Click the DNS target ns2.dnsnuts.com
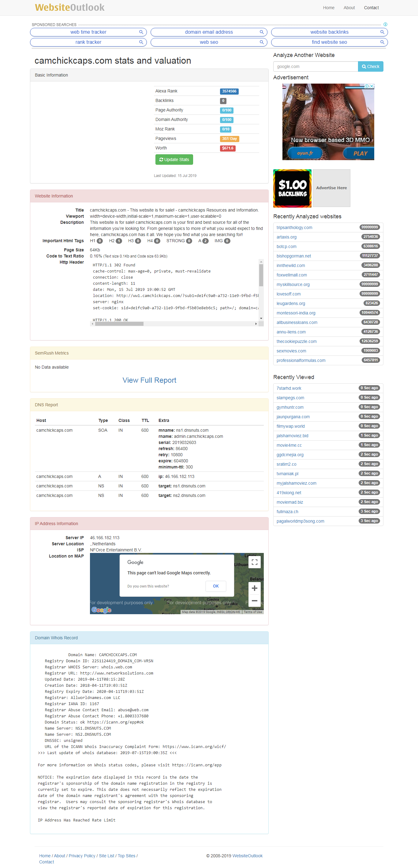The height and width of the screenshot is (868, 418). [x=189, y=495]
